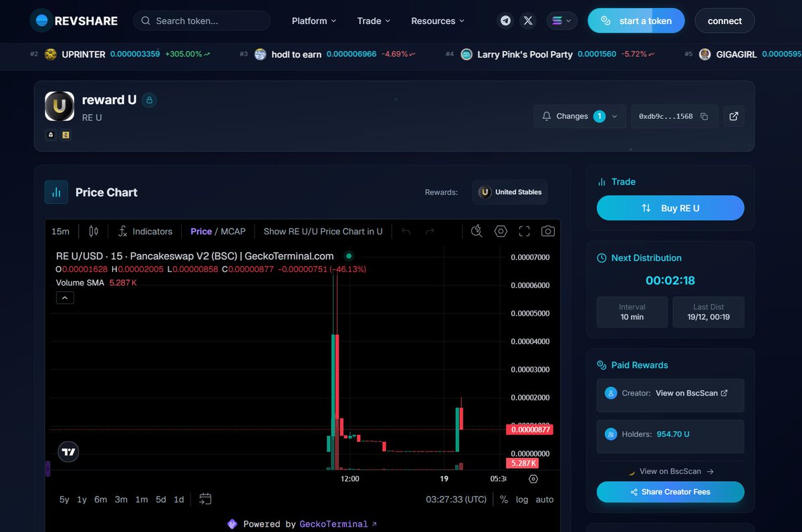Open hodl to earn ticker entry
Viewport: 802px width, 532px height.
327,54
